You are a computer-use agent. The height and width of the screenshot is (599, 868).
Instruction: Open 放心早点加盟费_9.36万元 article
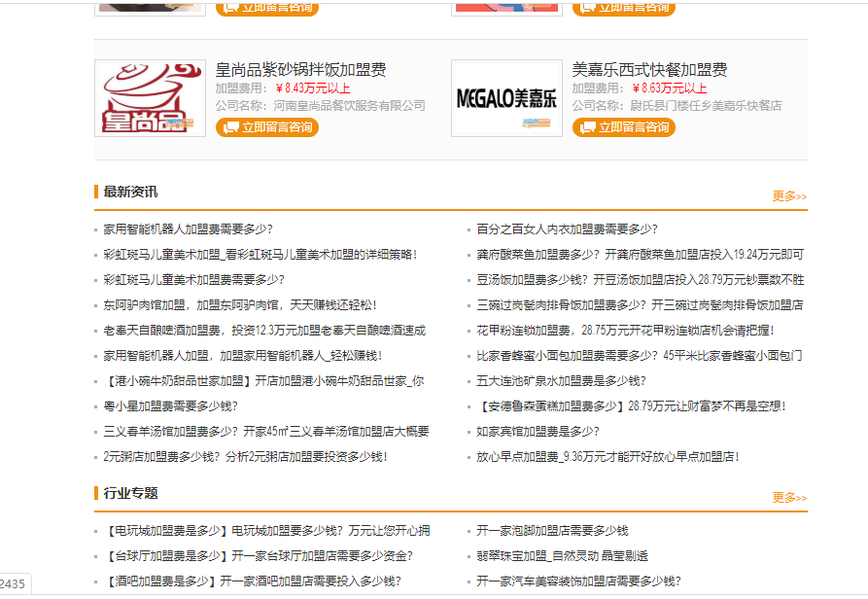click(608, 457)
